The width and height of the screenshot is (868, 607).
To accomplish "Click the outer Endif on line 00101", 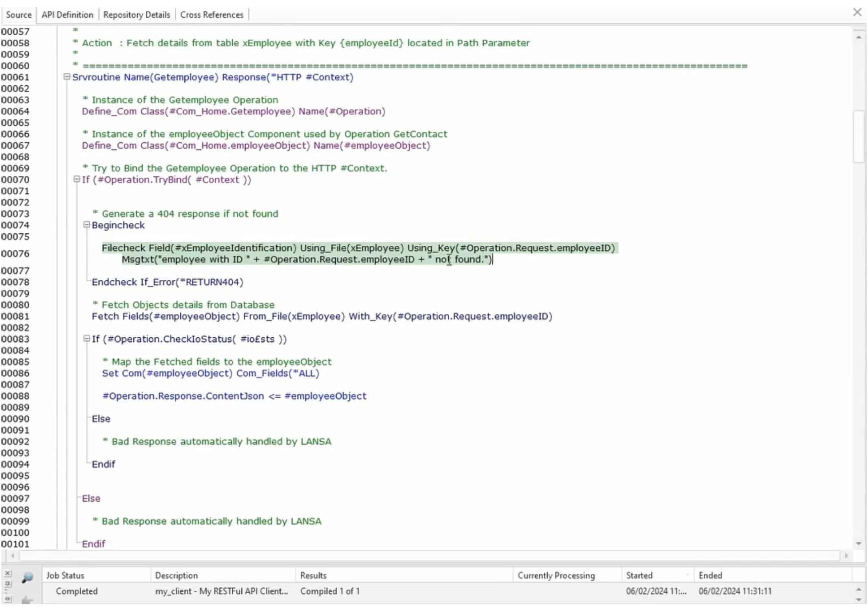I will [x=93, y=544].
